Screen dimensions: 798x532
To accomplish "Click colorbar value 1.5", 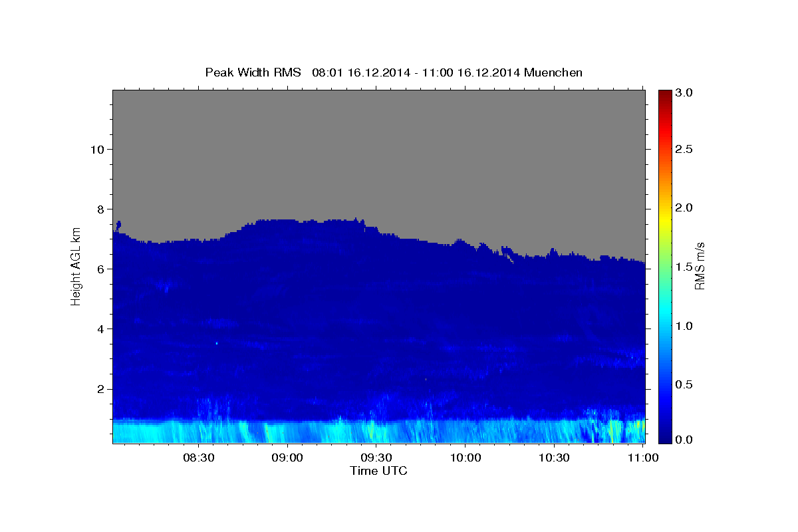I will (685, 267).
